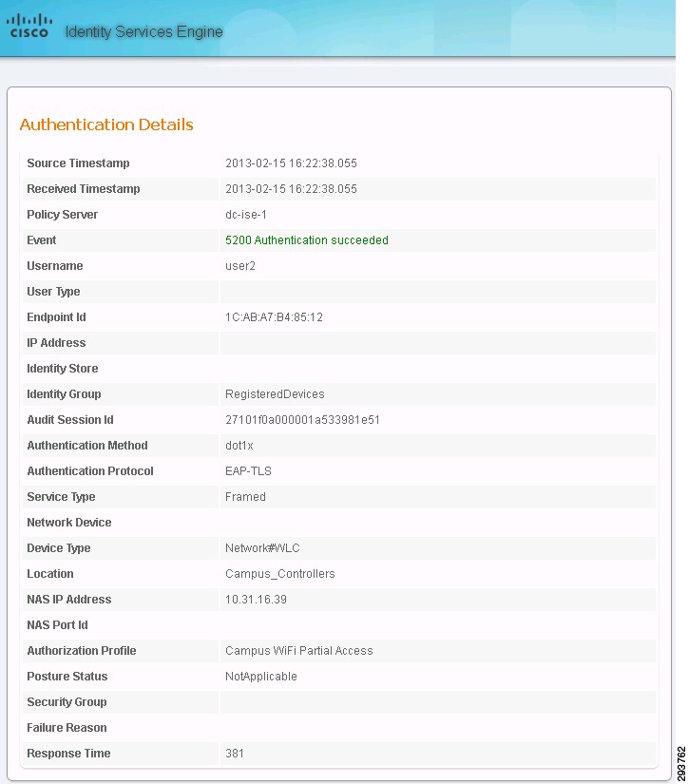688x784 pixels.
Task: Click the Posture Status label
Action: pyautogui.click(x=67, y=677)
